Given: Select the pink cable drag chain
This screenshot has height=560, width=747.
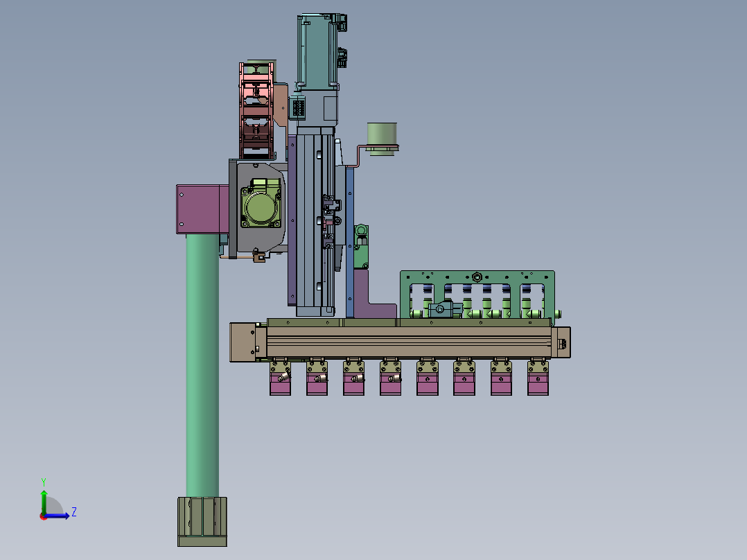Looking at the screenshot, I should tap(256, 111).
